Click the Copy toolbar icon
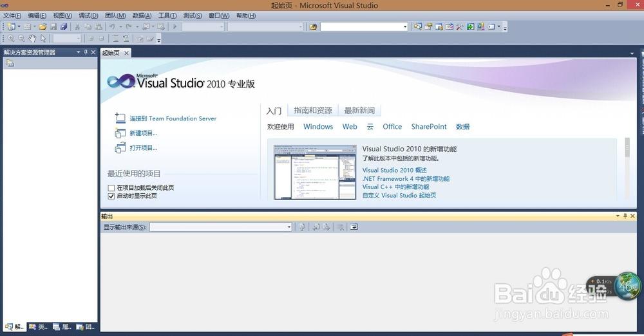The width and height of the screenshot is (644, 336). pos(88,26)
